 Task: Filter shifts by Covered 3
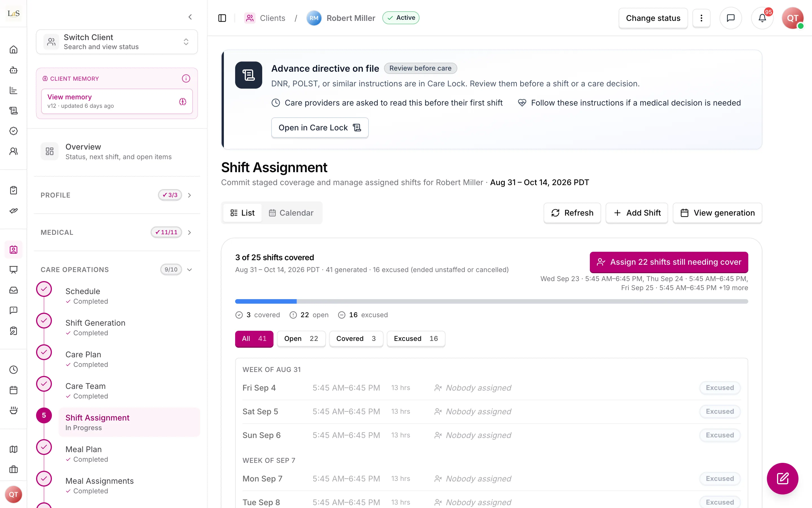356,339
